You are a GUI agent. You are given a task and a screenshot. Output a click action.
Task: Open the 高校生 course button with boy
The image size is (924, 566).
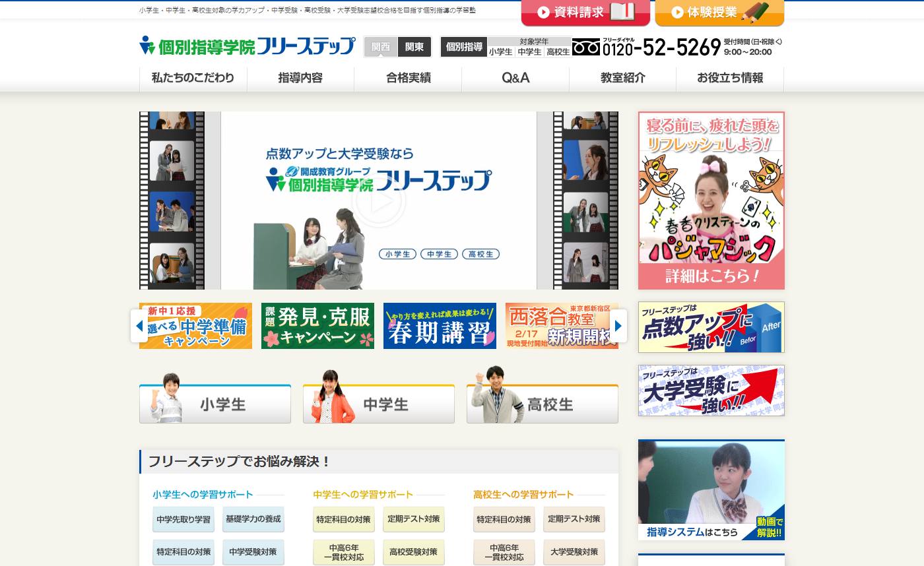(543, 403)
